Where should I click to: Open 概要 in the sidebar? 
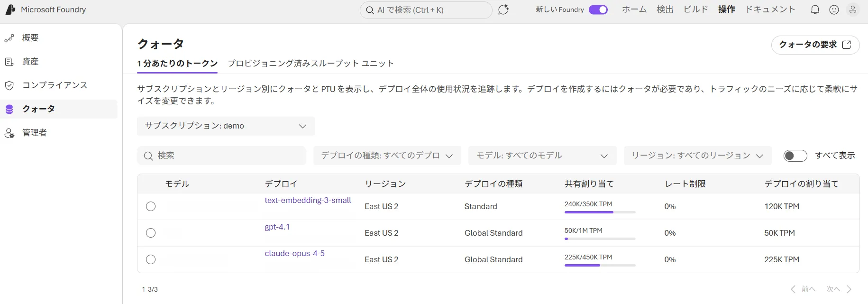pyautogui.click(x=59, y=38)
